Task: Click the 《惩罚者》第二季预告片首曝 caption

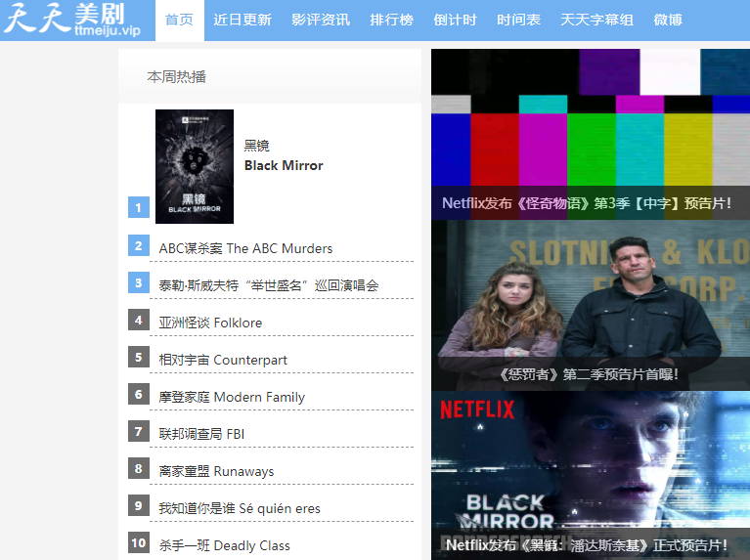Action: [589, 374]
